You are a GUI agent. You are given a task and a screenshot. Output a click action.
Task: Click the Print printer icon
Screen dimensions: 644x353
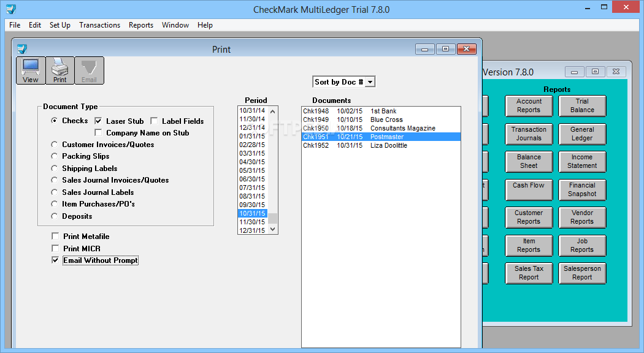pyautogui.click(x=60, y=70)
